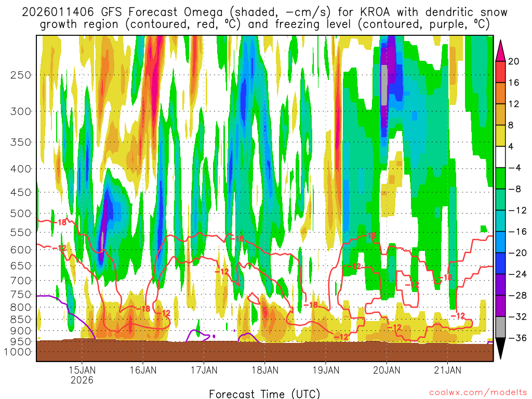Select the 600 pressure level label
This screenshot has height=399, width=532.
point(21,250)
